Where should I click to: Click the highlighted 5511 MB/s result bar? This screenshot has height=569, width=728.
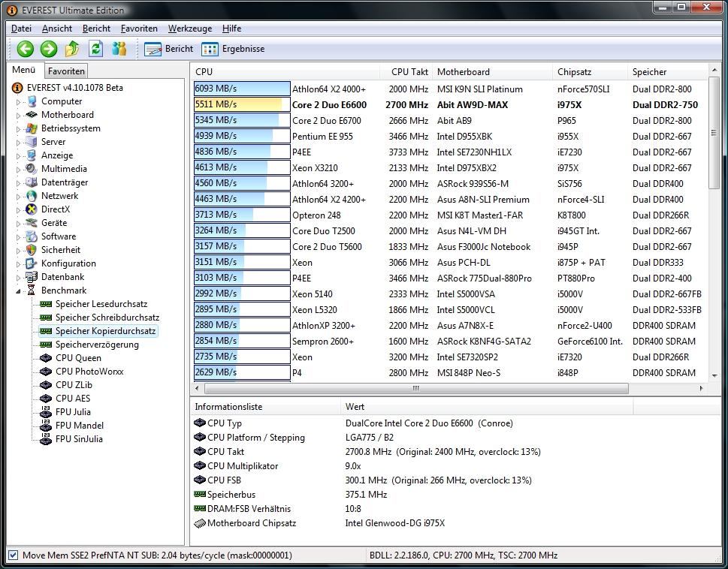[242, 104]
